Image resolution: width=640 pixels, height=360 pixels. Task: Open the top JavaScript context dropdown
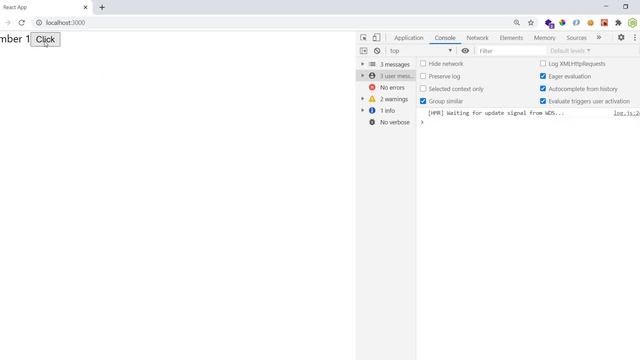pos(420,51)
